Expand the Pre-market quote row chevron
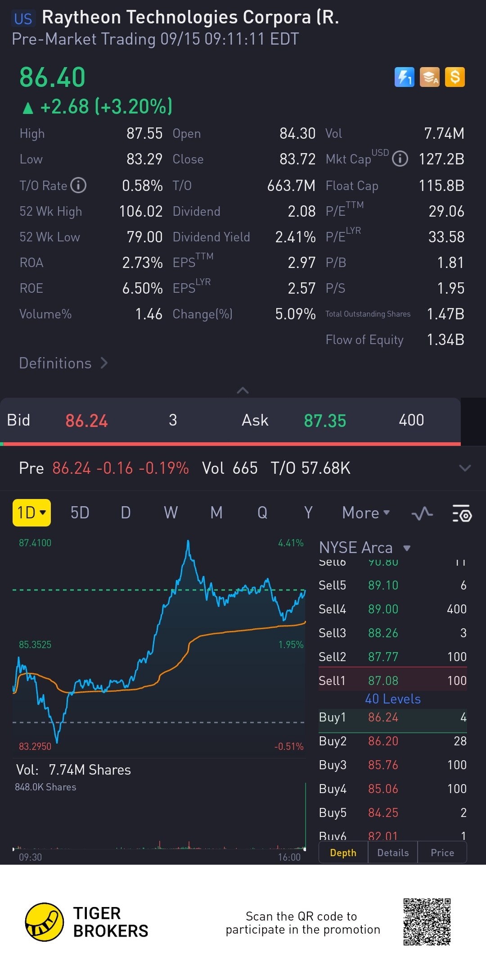The height and width of the screenshot is (980, 486). 465,468
